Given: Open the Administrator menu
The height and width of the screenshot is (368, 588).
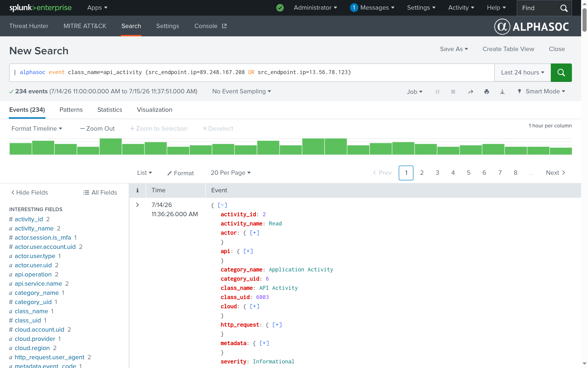Looking at the screenshot, I should pos(315,8).
